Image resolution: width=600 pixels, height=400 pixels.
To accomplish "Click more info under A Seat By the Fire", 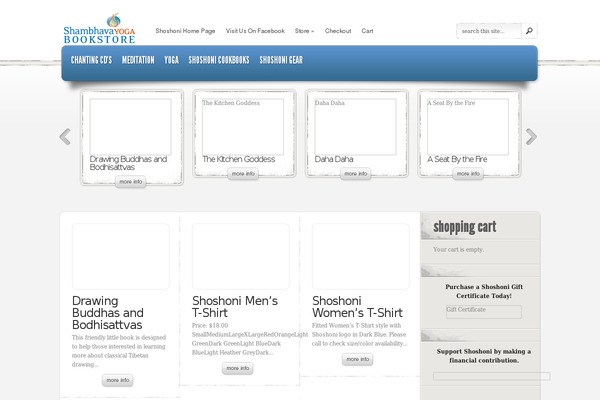I will (468, 174).
